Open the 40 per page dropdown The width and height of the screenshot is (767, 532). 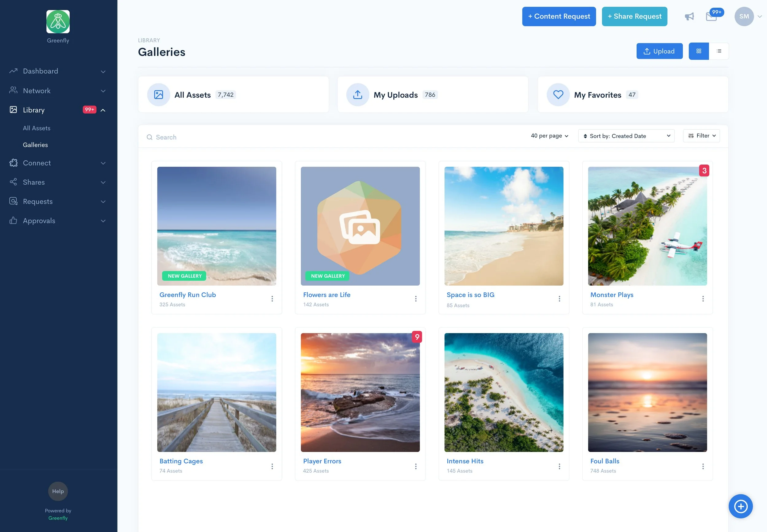549,136
